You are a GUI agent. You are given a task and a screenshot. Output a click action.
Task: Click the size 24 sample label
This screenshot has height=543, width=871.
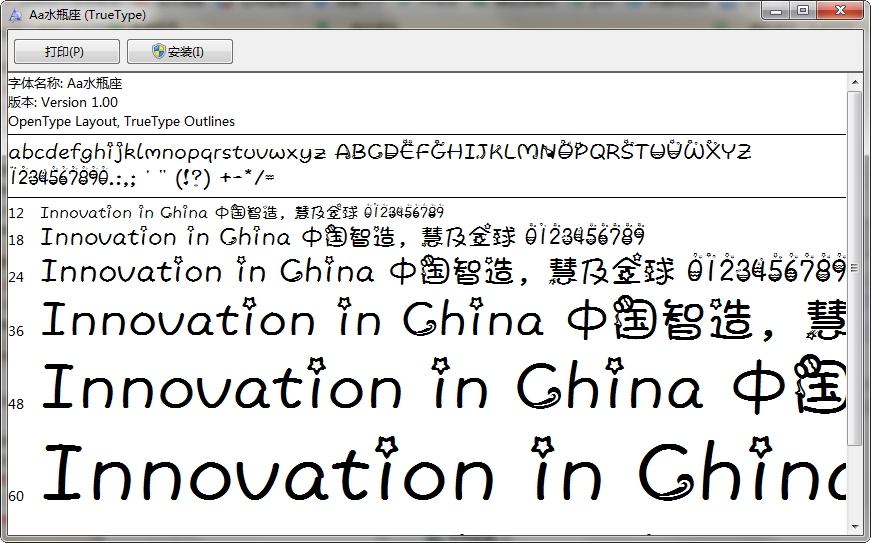coord(16,276)
